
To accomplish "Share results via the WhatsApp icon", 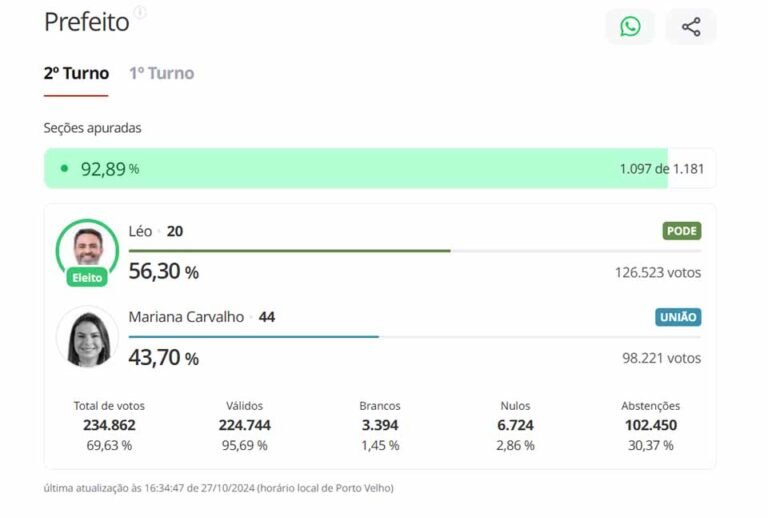I will (x=630, y=26).
